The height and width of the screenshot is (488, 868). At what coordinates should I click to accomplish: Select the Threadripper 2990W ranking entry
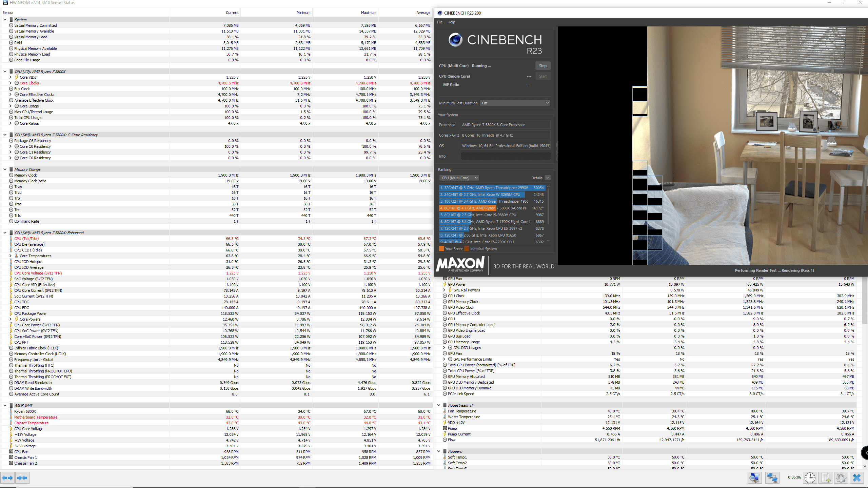pyautogui.click(x=492, y=188)
